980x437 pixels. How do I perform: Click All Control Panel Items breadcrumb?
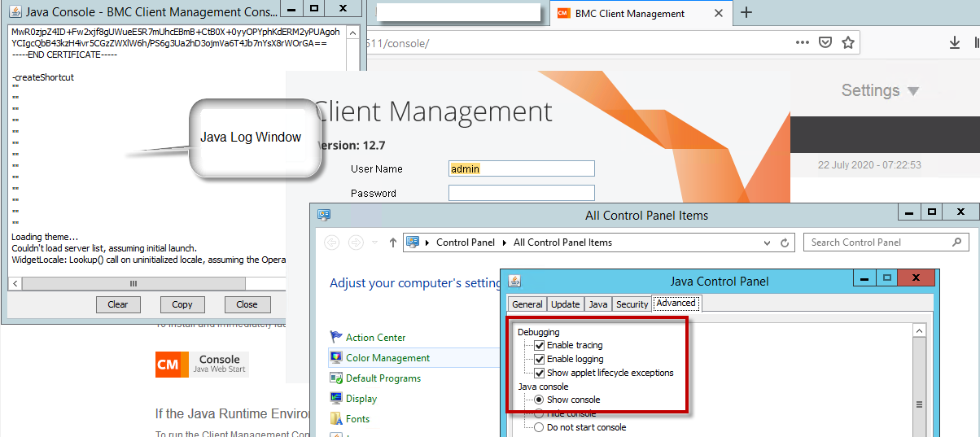tap(563, 243)
